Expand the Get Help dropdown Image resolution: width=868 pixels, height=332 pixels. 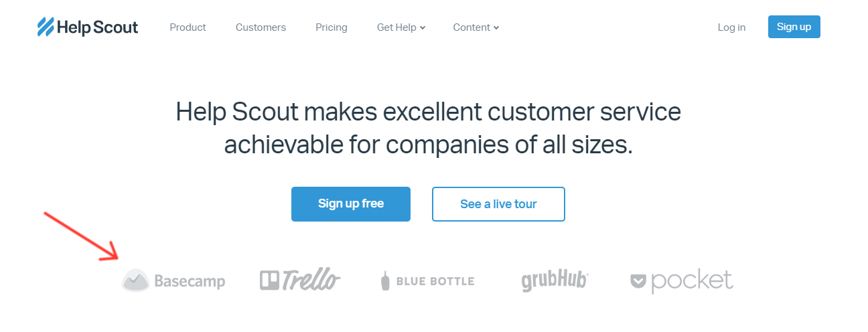tap(401, 27)
